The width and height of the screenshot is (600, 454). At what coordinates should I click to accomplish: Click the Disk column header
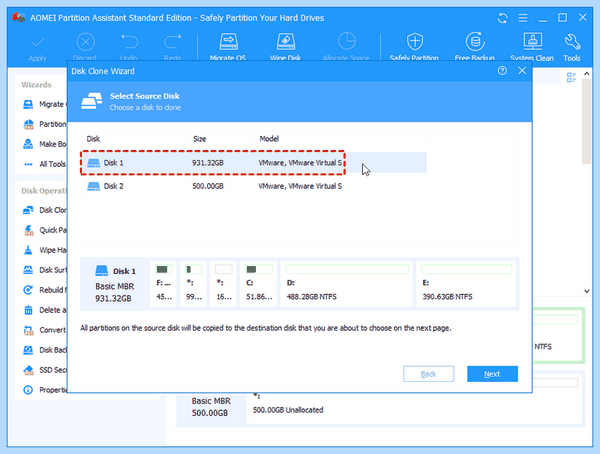[93, 139]
